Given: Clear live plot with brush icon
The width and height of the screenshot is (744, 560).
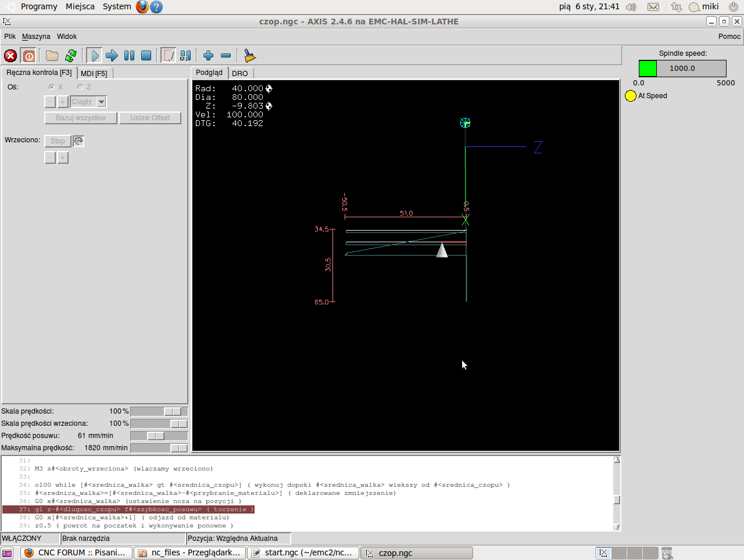Looking at the screenshot, I should point(249,56).
